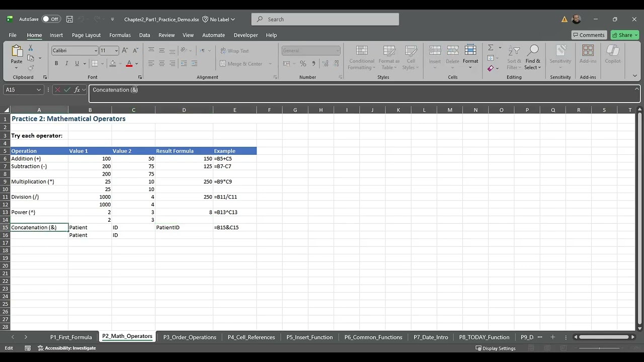The image size is (644, 362).
Task: Switch to the Data ribbon tab
Action: 144,35
